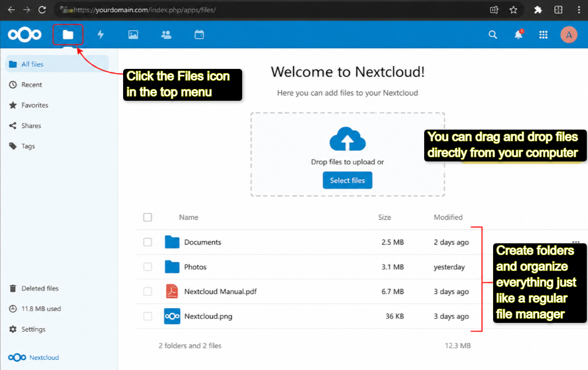Screen dimensions: 588x370
Task: Click the cloud upload icon
Action: pyautogui.click(x=348, y=138)
